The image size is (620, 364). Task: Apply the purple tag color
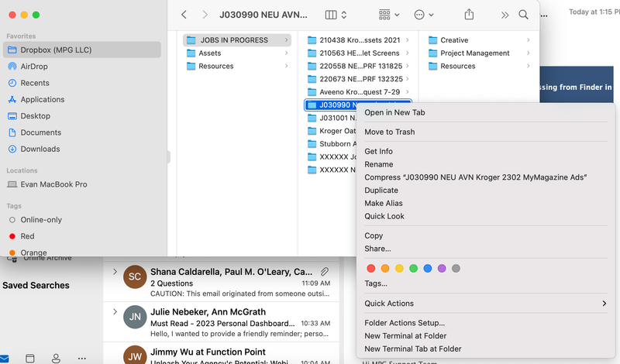coord(442,269)
